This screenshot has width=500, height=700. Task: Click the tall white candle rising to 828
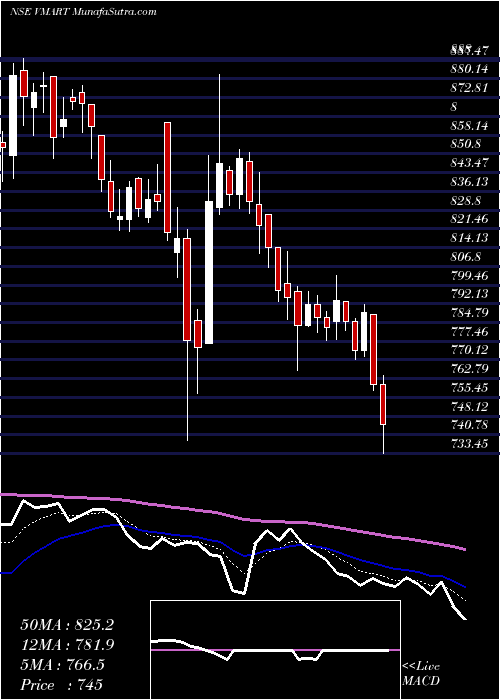click(x=209, y=272)
